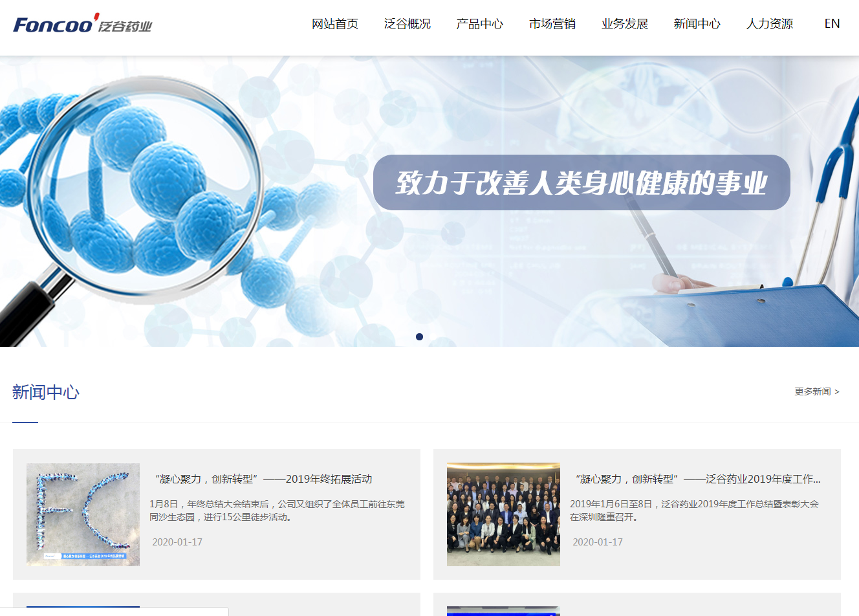Viewport: 859px width, 616px height.
Task: Open the 2019年终拓展活动 news article
Action: (x=266, y=479)
